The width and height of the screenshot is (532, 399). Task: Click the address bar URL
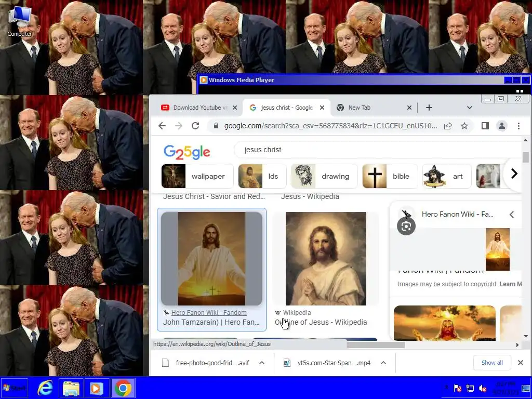(x=330, y=126)
